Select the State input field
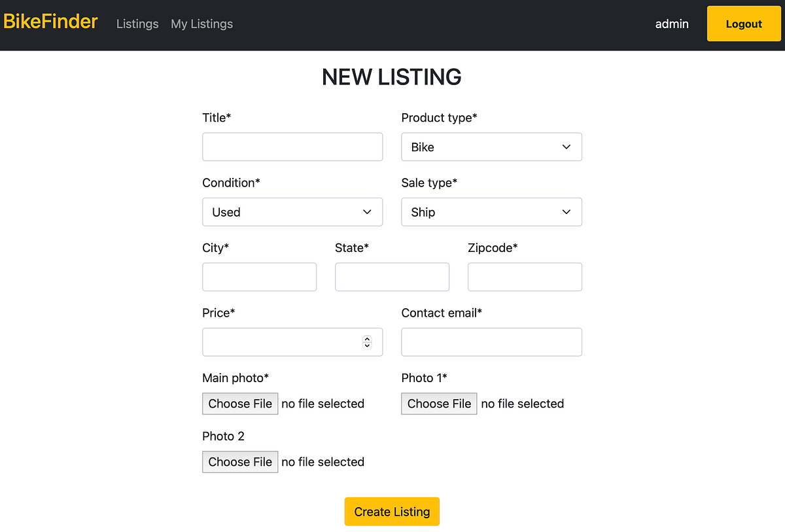This screenshot has height=532, width=785. pyautogui.click(x=392, y=277)
